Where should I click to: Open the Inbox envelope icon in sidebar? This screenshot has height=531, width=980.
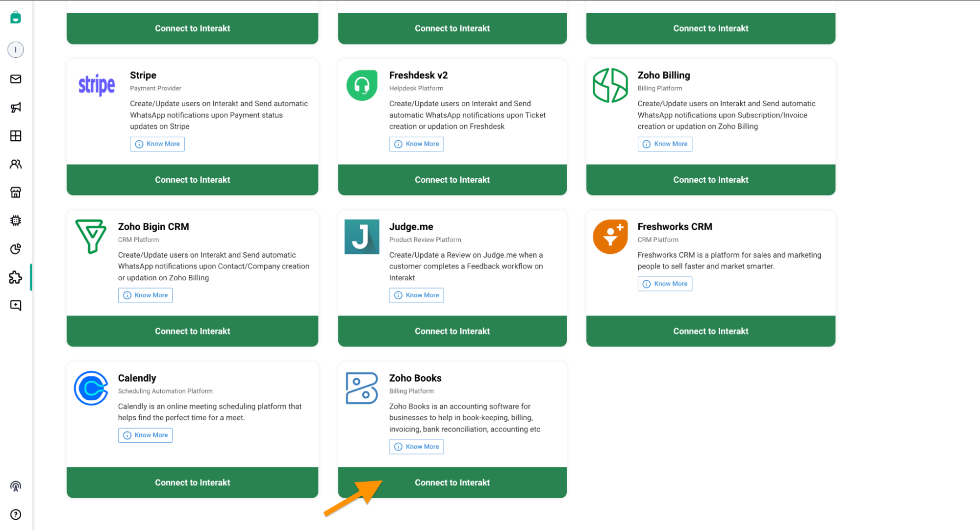click(x=15, y=79)
